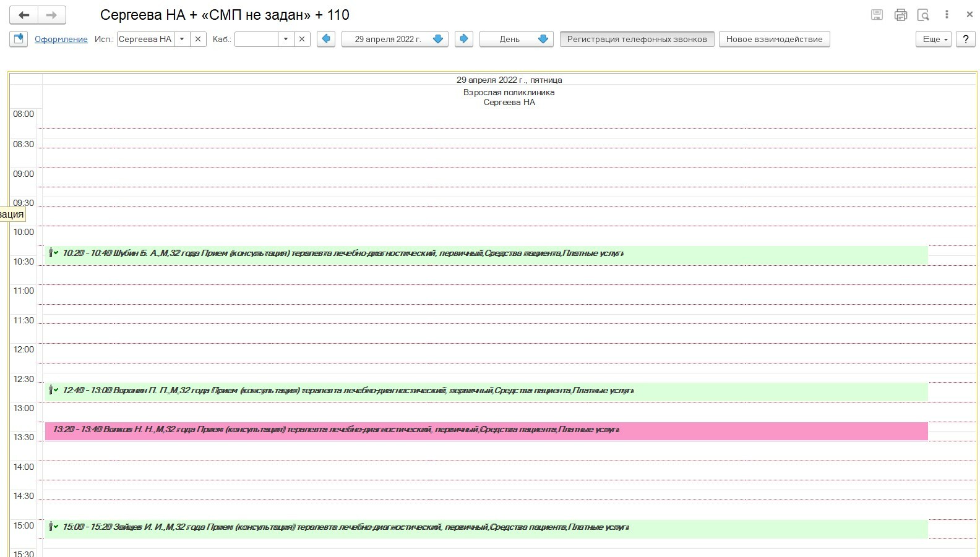Open the three-dots more menu
Viewport: 980px width, 557px height.
(947, 15)
